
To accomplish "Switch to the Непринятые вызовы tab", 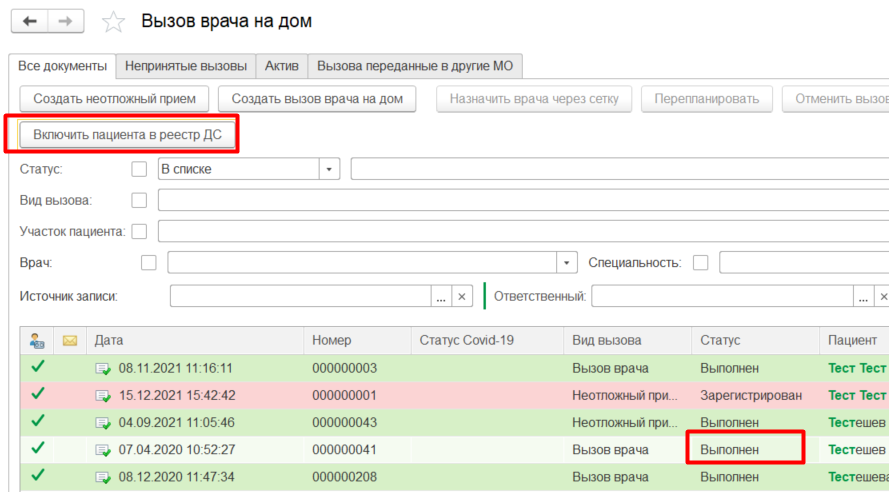I will point(186,66).
